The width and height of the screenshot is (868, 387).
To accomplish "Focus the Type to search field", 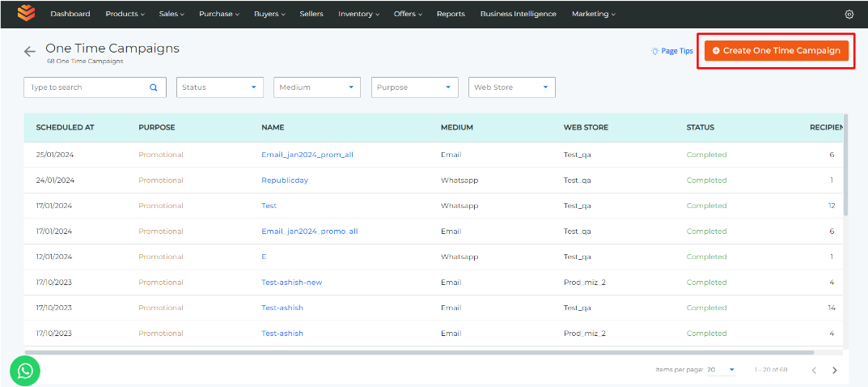I will click(x=95, y=87).
